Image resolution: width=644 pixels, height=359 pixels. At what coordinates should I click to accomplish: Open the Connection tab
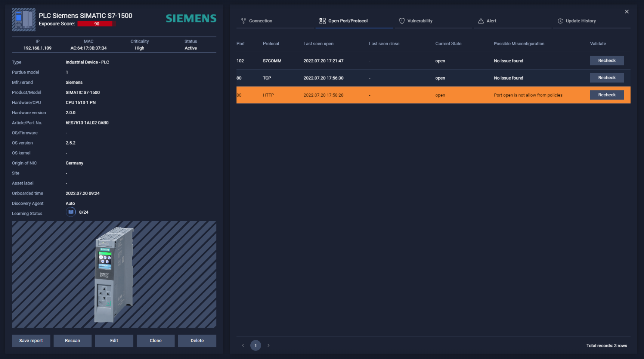click(275, 21)
